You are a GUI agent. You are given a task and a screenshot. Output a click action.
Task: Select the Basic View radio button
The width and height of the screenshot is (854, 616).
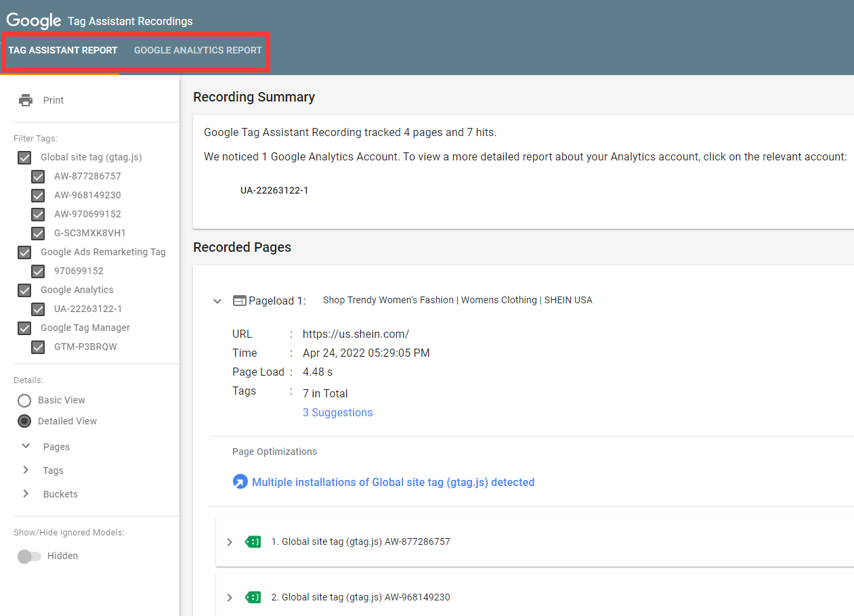24,400
